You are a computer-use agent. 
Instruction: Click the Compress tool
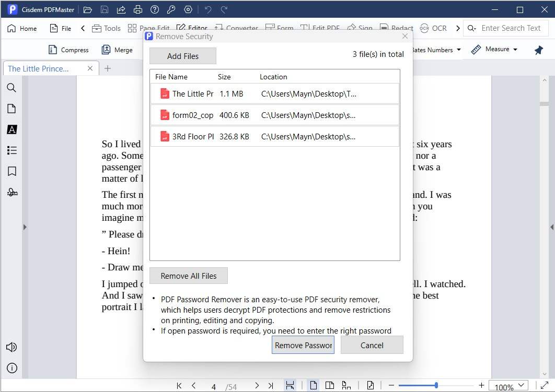[68, 50]
